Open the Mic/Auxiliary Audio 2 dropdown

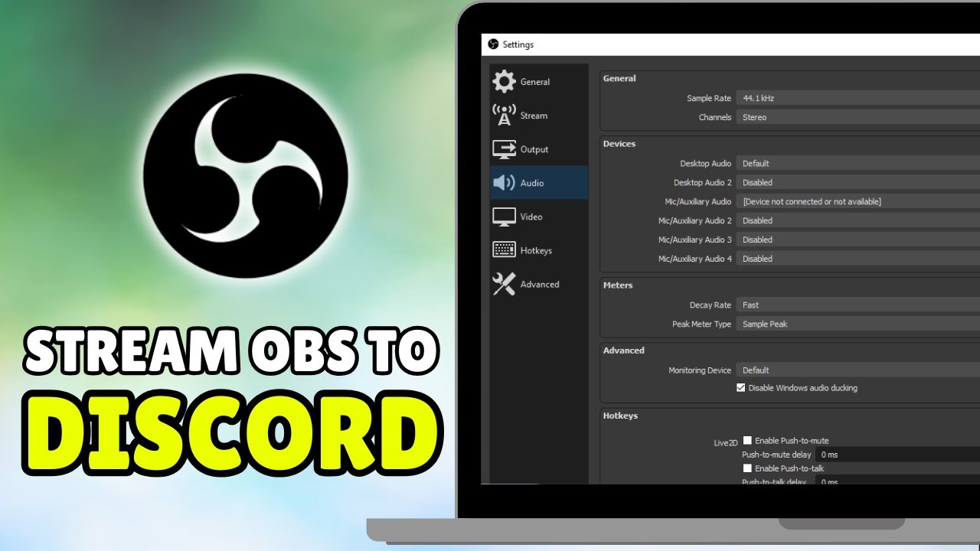[x=857, y=220]
